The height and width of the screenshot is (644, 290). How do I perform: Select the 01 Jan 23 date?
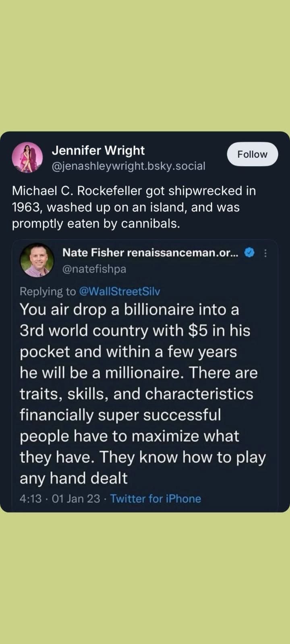pyautogui.click(x=76, y=499)
